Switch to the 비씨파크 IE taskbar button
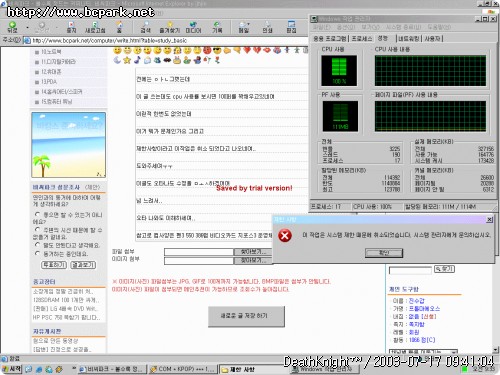500x375 pixels. (112, 369)
